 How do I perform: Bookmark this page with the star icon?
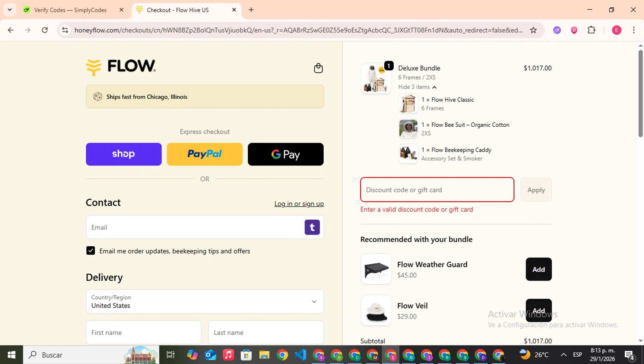pos(533,30)
